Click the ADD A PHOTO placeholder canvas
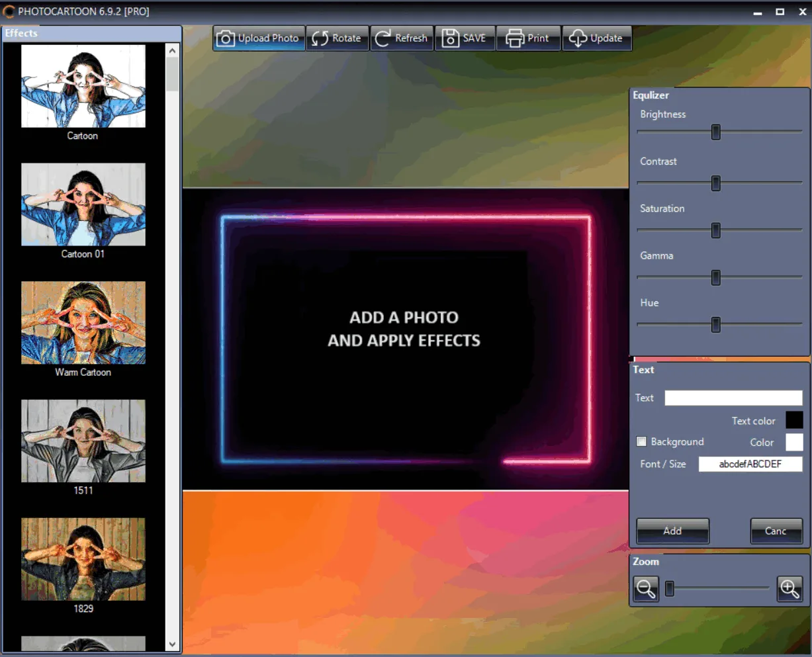Image resolution: width=812 pixels, height=657 pixels. tap(406, 339)
